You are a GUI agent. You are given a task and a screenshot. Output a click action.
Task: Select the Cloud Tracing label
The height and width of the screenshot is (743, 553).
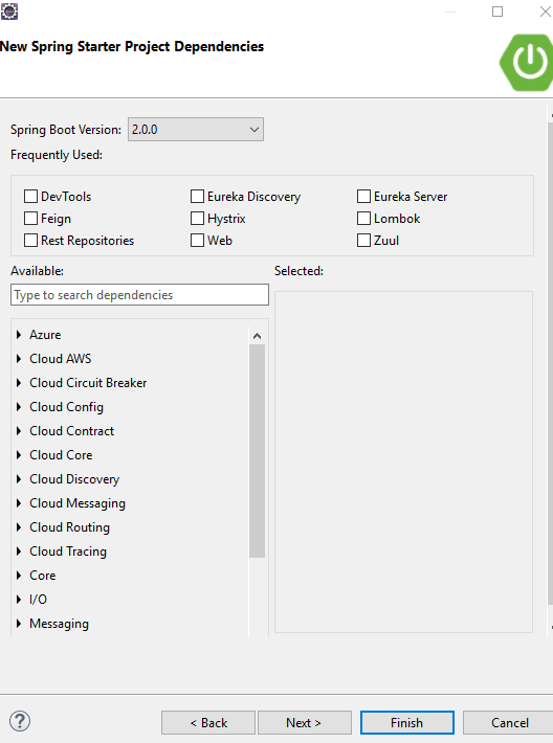[68, 551]
